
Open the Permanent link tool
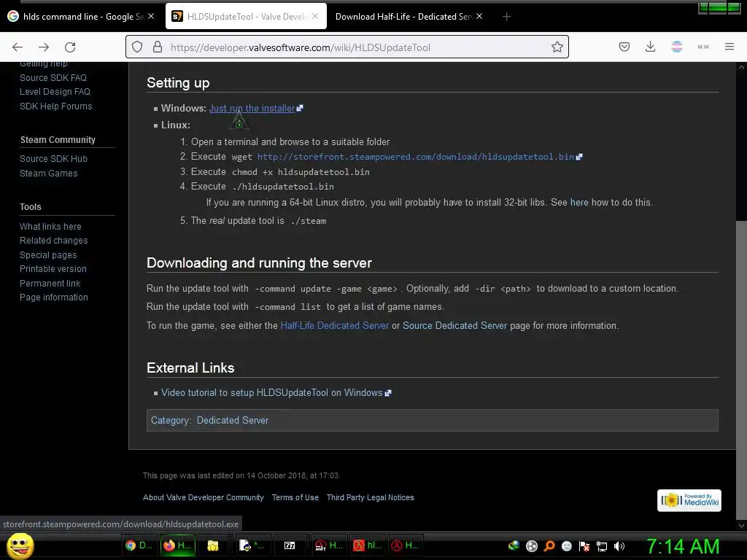click(x=50, y=284)
